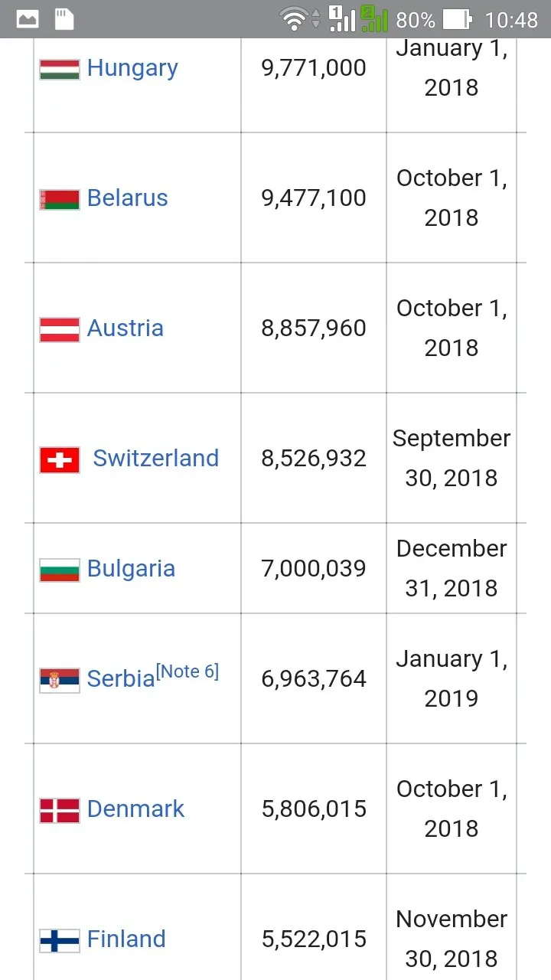
Task: Go to the Bulgaria page link
Action: click(131, 569)
